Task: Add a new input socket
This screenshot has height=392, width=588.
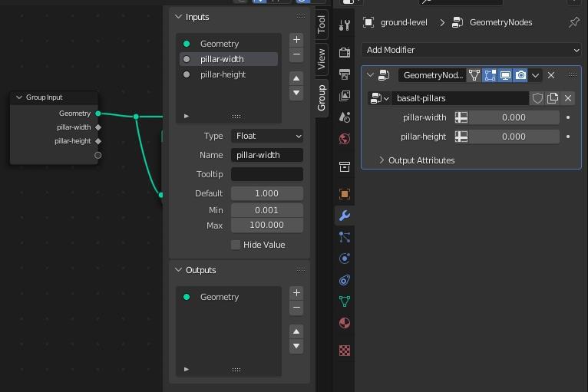Action: pyautogui.click(x=296, y=39)
